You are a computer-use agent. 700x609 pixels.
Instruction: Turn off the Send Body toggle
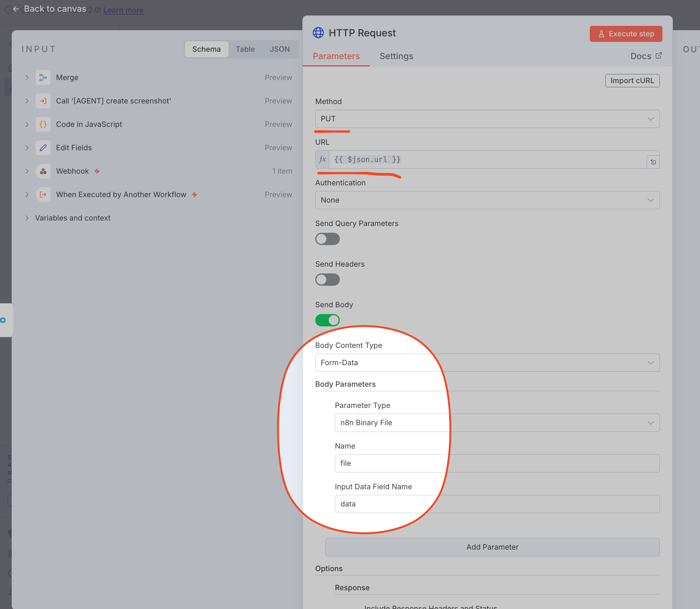pos(327,320)
